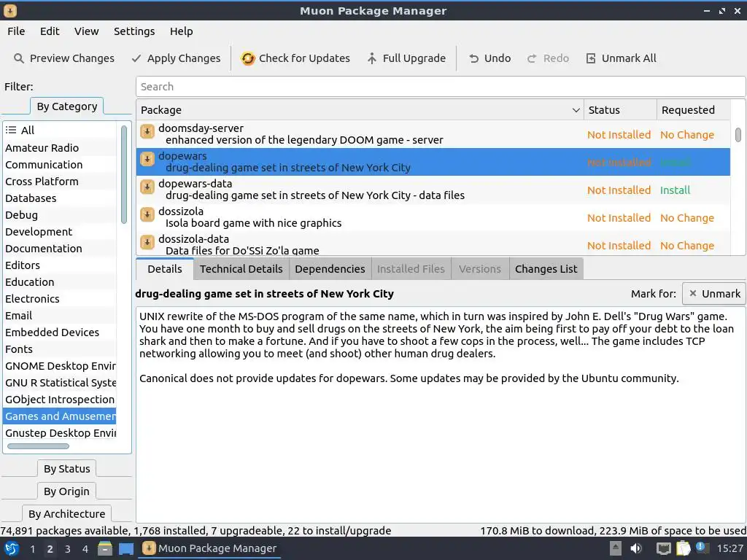Viewport: 747px width, 560px height.
Task: Click the Undo arrow icon
Action: (x=473, y=58)
